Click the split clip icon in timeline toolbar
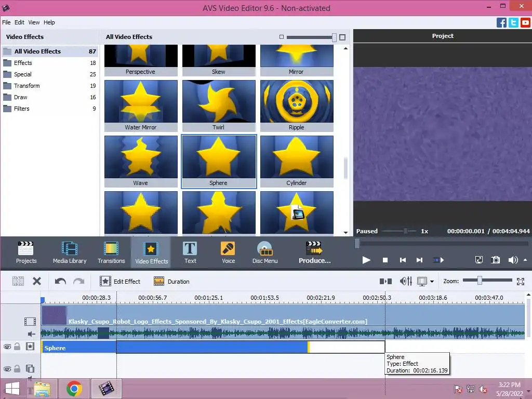Image resolution: width=532 pixels, height=399 pixels. coord(18,281)
